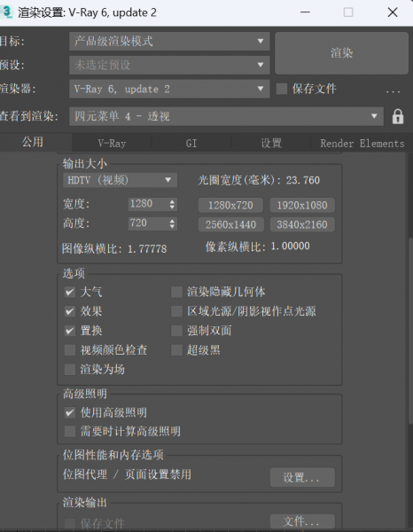Click the 位图代理 / 页面设置禁用 text
413x532 pixels.
[127, 474]
